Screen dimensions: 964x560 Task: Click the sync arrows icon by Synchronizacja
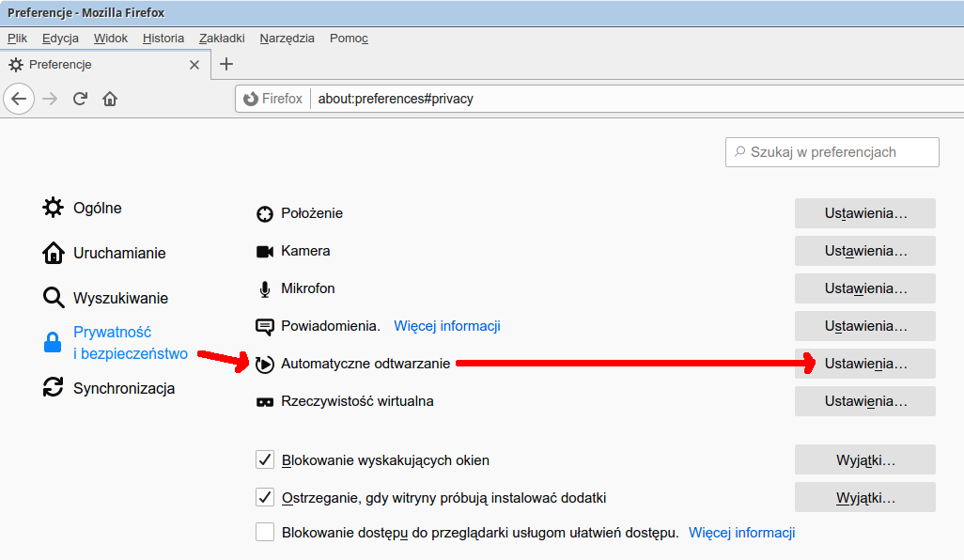pos(53,387)
